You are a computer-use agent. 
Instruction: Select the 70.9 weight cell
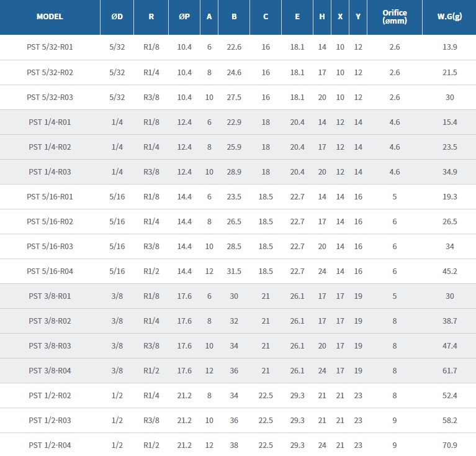coord(449,445)
